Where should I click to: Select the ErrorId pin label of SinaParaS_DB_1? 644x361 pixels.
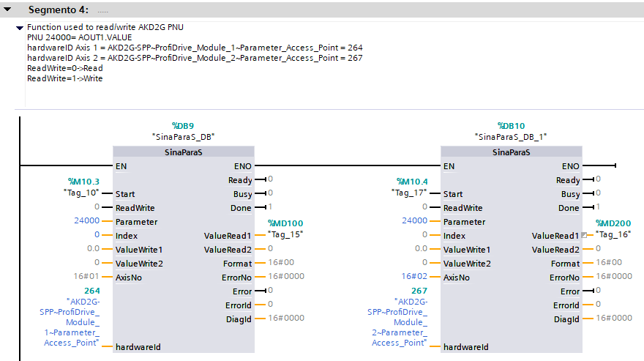coord(566,305)
